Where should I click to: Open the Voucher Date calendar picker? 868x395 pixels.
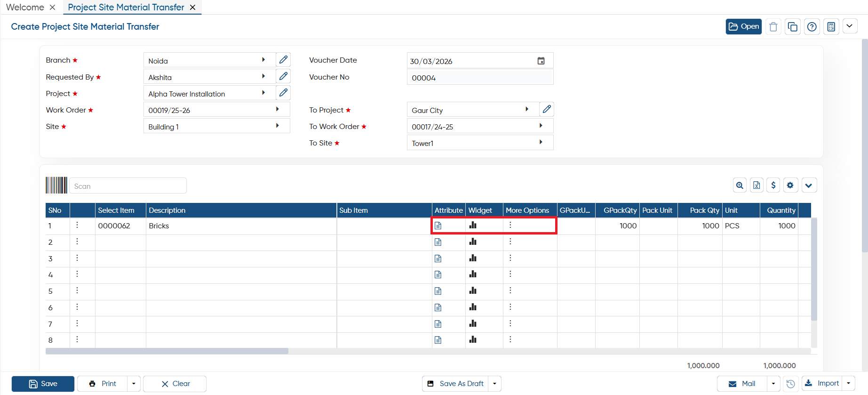pyautogui.click(x=541, y=61)
